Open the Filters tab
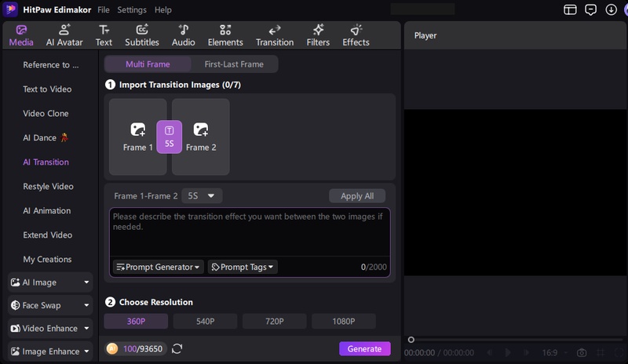The width and height of the screenshot is (628, 364). (318, 35)
